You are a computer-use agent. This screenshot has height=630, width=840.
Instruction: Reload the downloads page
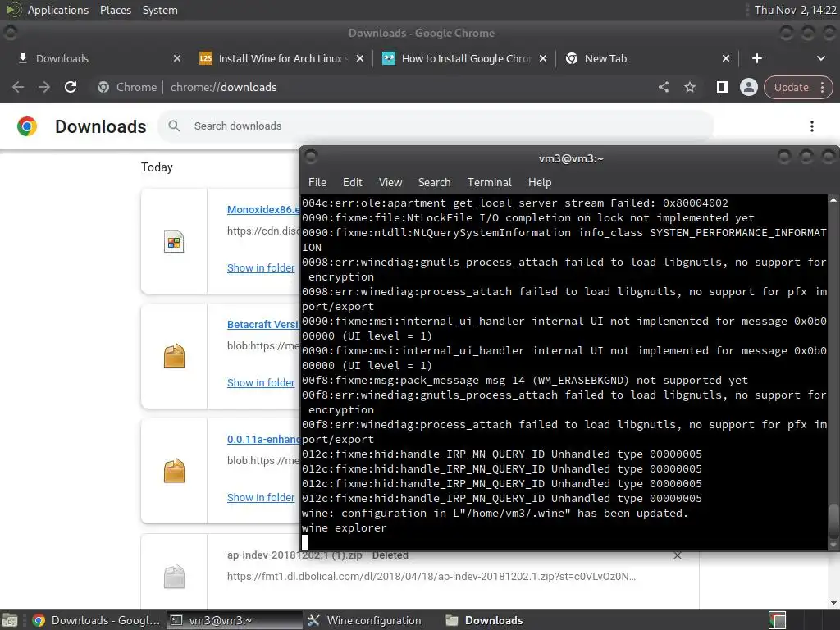point(71,87)
